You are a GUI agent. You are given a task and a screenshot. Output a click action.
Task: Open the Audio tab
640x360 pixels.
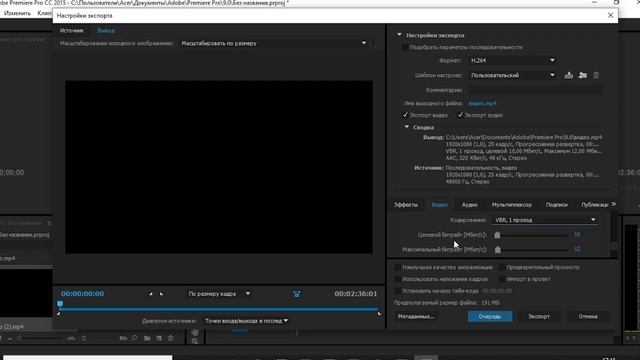(x=469, y=205)
